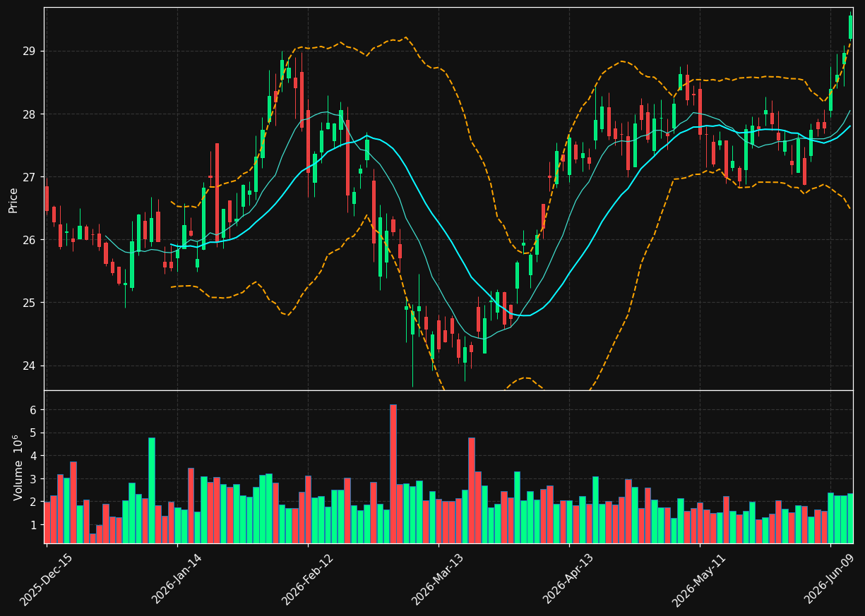Click the 2026-Mar-13 date label
Image resolution: width=865 pixels, height=616 pixels.
pos(439,579)
